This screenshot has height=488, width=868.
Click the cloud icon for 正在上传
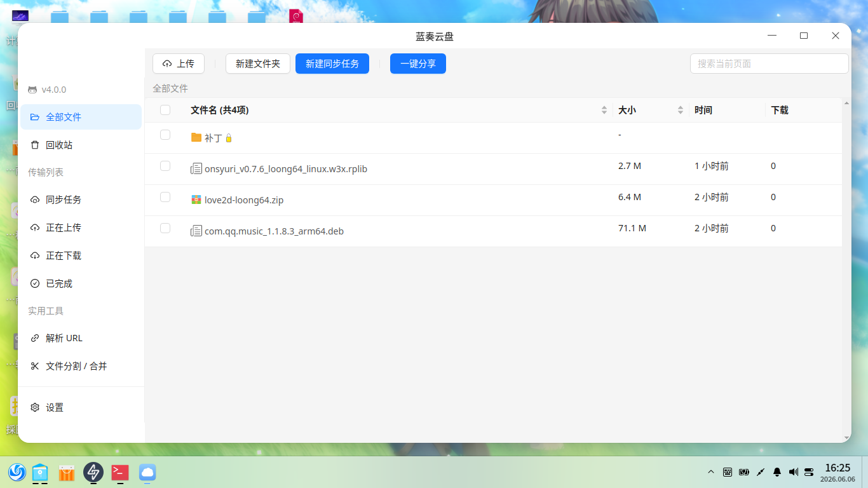point(35,227)
